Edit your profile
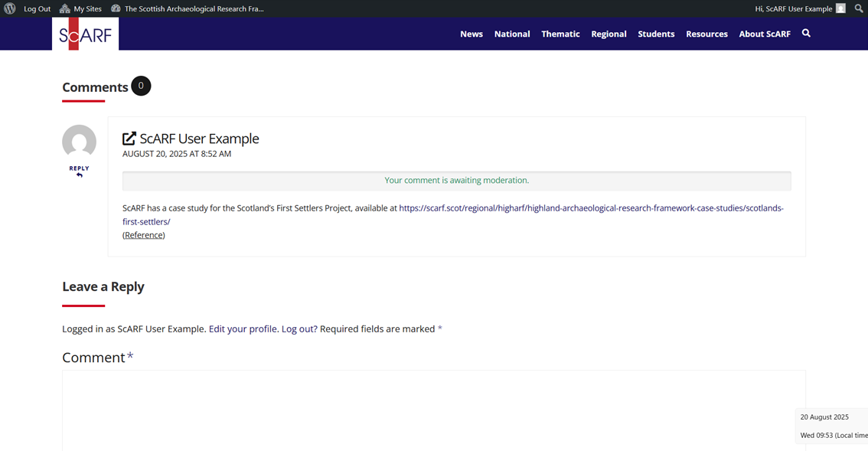 (243, 328)
